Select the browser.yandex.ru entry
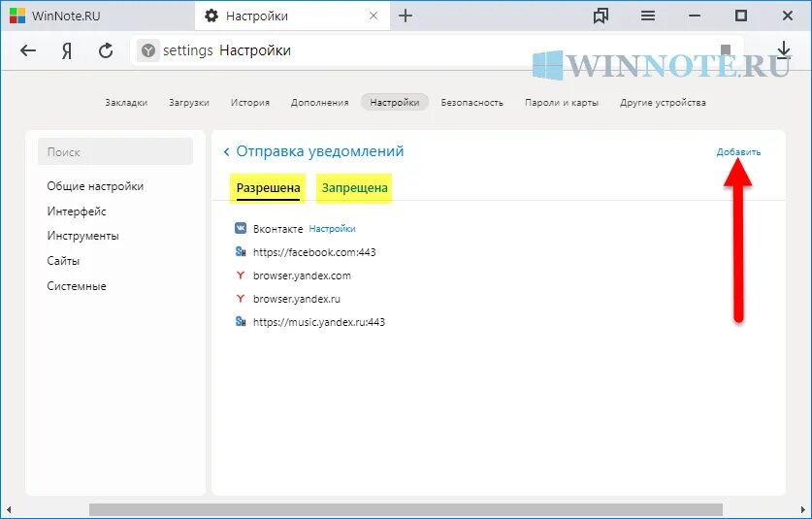This screenshot has height=519, width=812. (297, 299)
